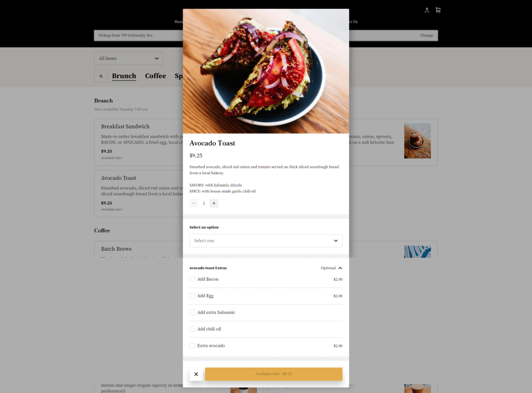Image resolution: width=532 pixels, height=393 pixels.
Task: Check the Add Egg option
Action: click(192, 296)
